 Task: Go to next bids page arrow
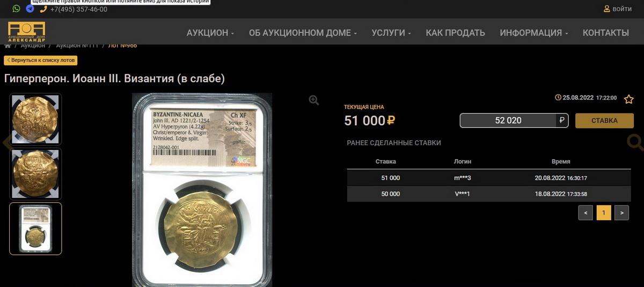click(621, 213)
